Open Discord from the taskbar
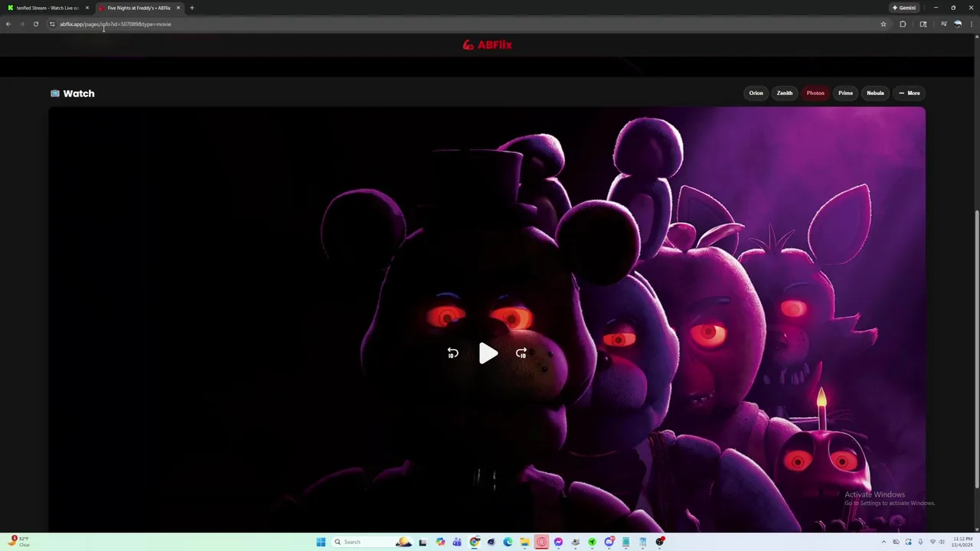 click(609, 542)
